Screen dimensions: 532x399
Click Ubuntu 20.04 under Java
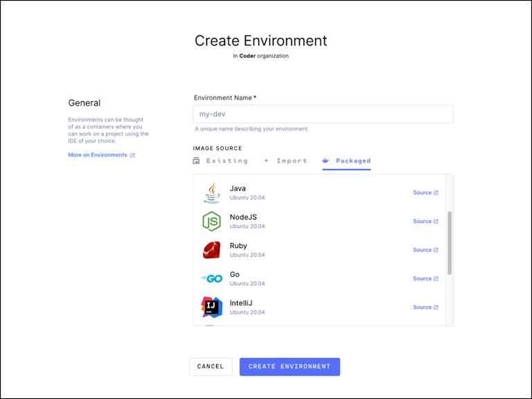click(x=247, y=197)
